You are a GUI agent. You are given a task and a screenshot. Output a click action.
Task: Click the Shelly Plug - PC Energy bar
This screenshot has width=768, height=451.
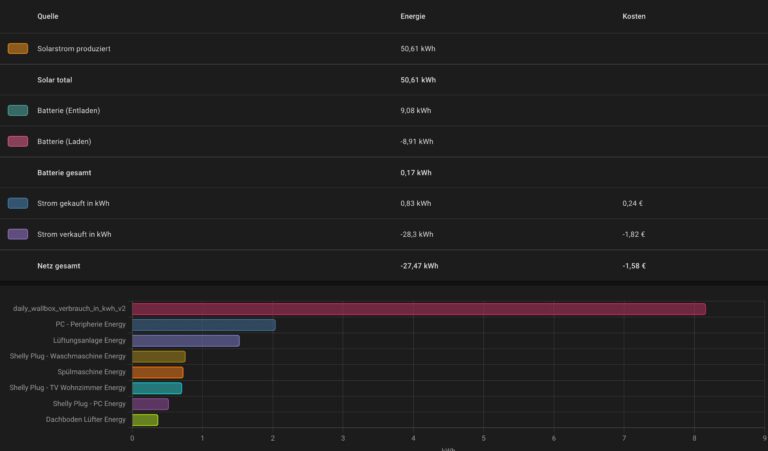[x=150, y=404]
